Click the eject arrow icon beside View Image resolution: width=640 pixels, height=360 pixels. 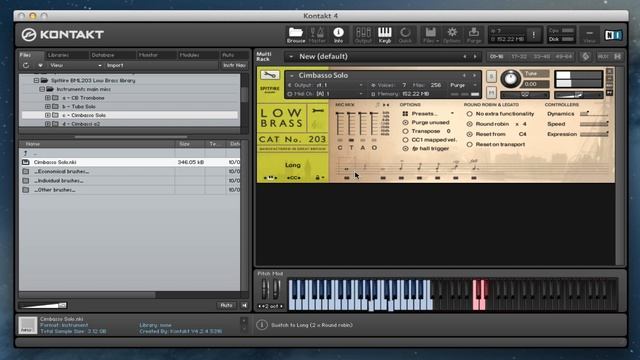click(x=40, y=65)
